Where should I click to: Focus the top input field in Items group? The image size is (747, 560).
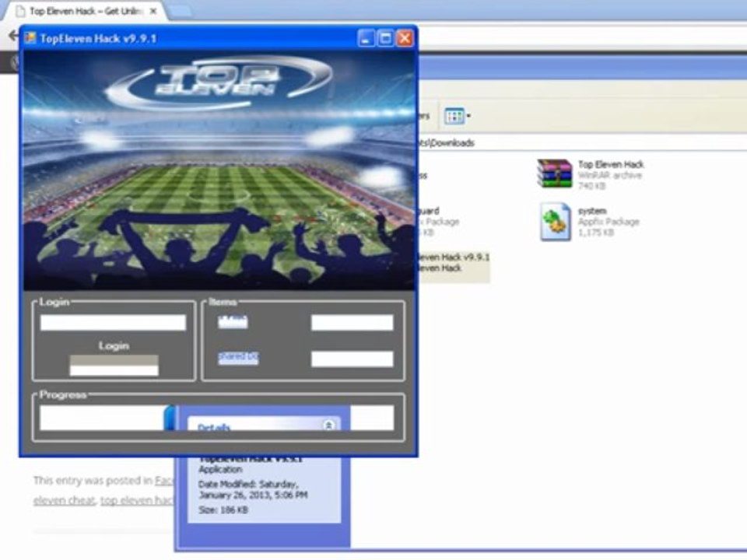pos(352,322)
